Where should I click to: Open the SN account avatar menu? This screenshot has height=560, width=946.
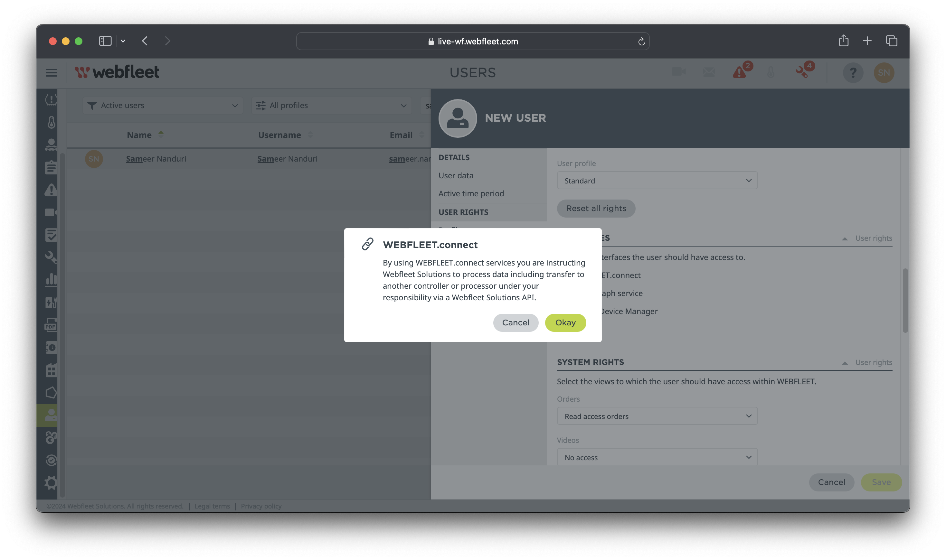coord(884,72)
